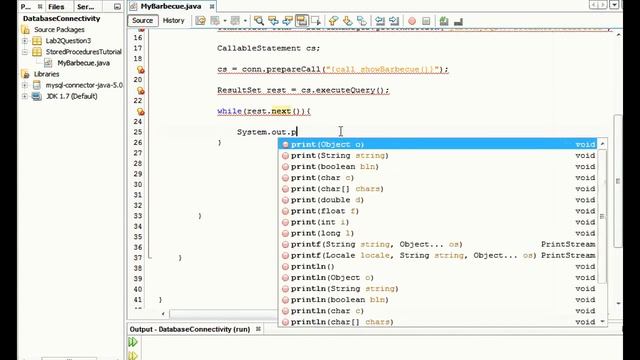Click in code after System.out.p
Viewport: 640px width, 360px height.
click(298, 132)
